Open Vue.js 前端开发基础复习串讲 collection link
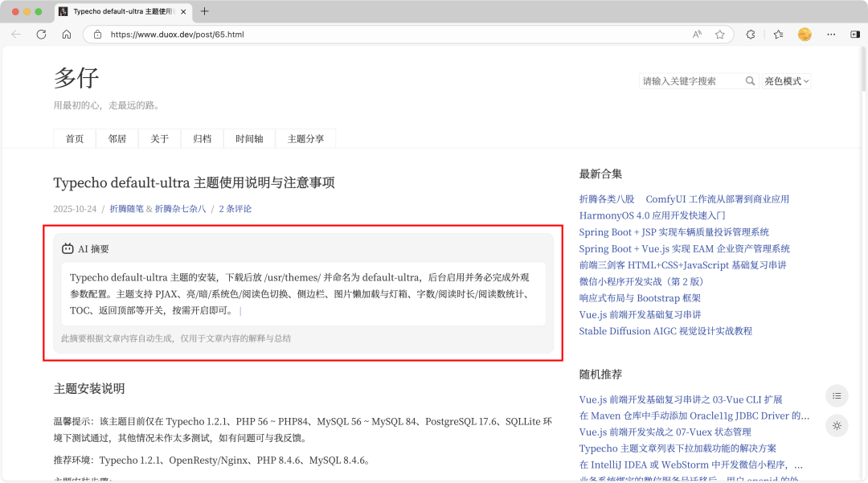The width and height of the screenshot is (868, 483). point(640,315)
